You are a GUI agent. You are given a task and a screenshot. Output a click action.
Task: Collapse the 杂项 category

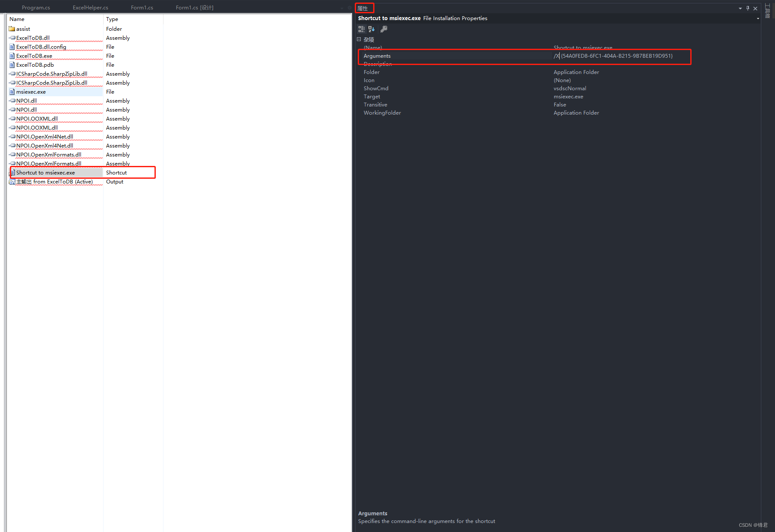point(359,39)
